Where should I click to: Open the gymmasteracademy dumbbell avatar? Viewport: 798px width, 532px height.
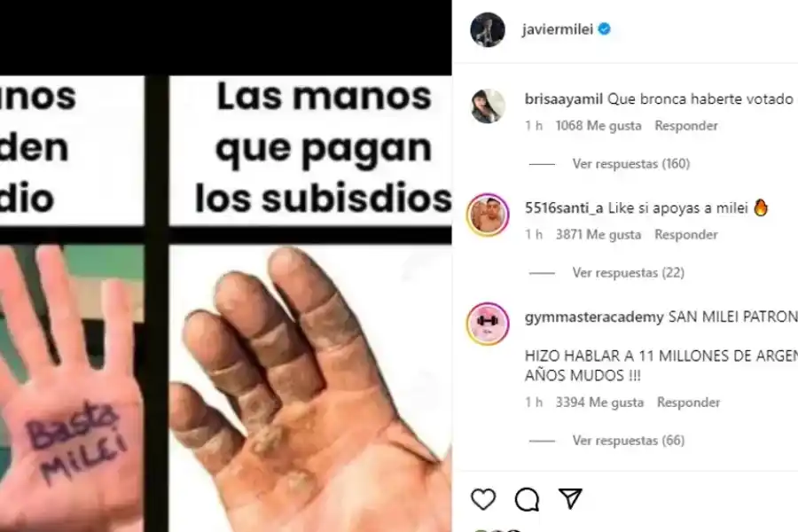pyautogui.click(x=488, y=324)
